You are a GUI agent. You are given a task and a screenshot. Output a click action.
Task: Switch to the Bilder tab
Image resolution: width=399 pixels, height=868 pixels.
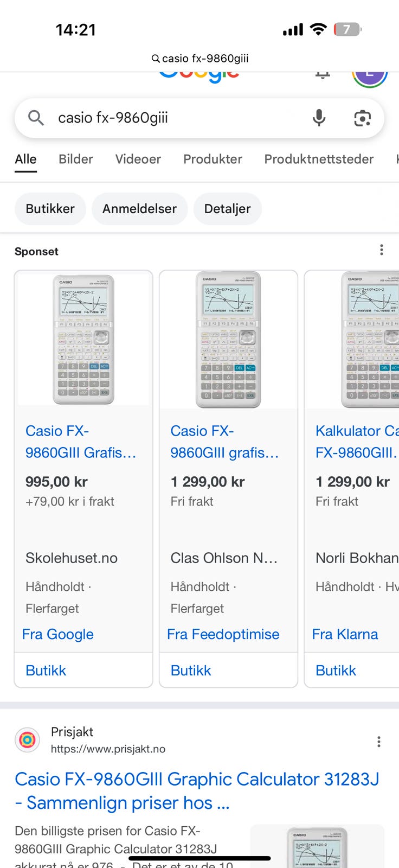(76, 159)
